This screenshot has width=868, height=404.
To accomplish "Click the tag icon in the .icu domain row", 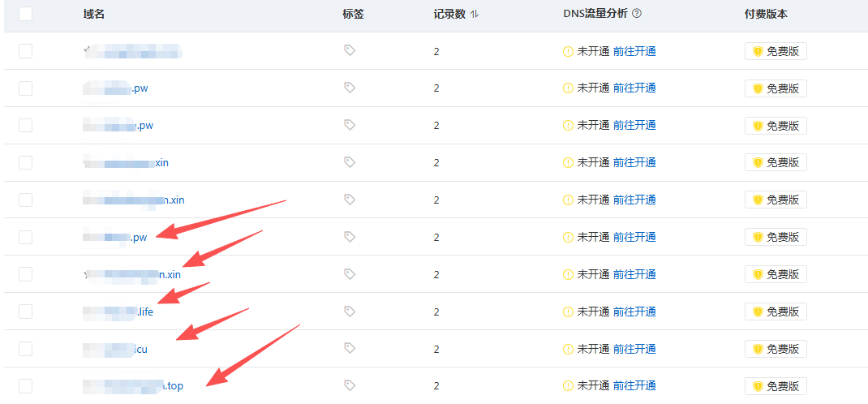I will [350, 349].
